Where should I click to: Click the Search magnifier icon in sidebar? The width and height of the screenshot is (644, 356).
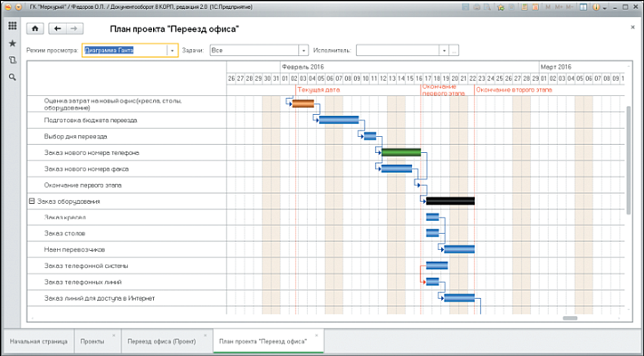pos(12,77)
